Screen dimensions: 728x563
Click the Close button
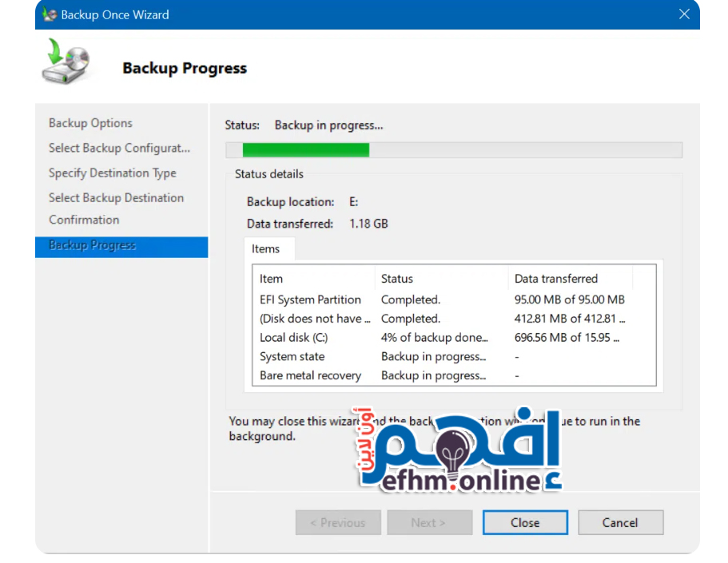(525, 523)
